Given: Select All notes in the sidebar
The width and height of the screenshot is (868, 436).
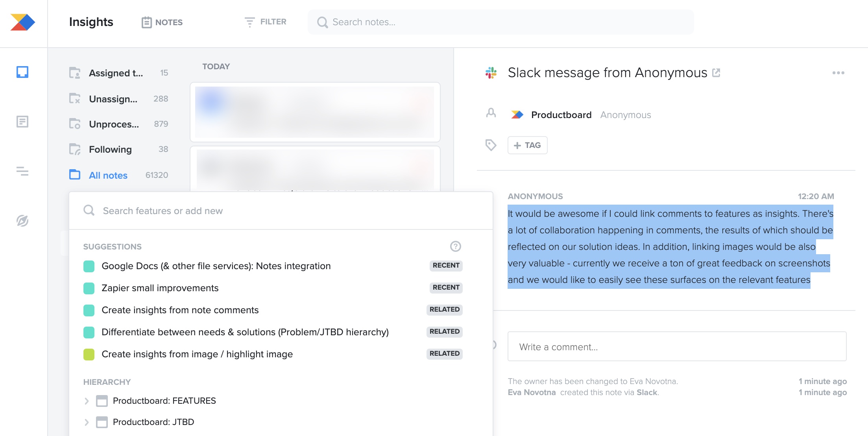Looking at the screenshot, I should (x=108, y=175).
